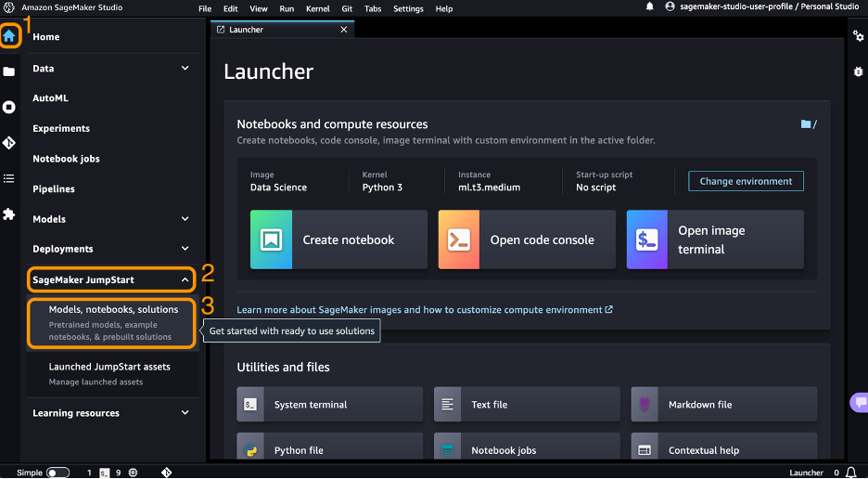This screenshot has height=479, width=868.
Task: Open the Edit menu
Action: (x=231, y=8)
